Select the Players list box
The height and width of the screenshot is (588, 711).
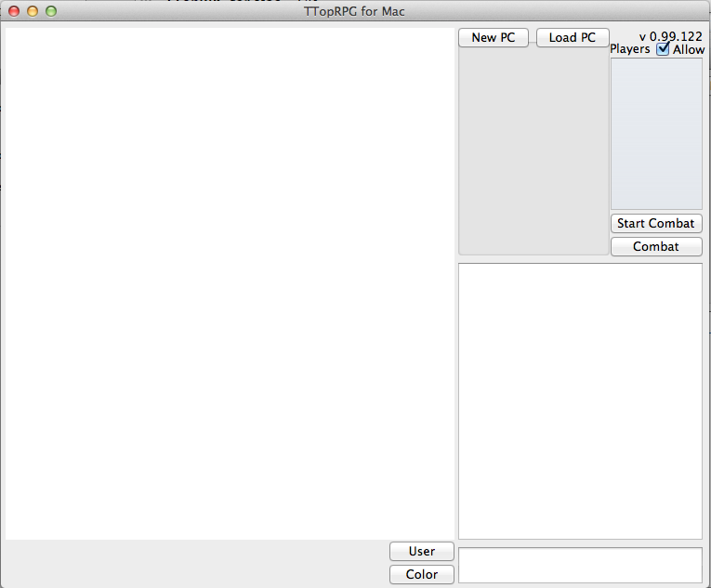655,135
